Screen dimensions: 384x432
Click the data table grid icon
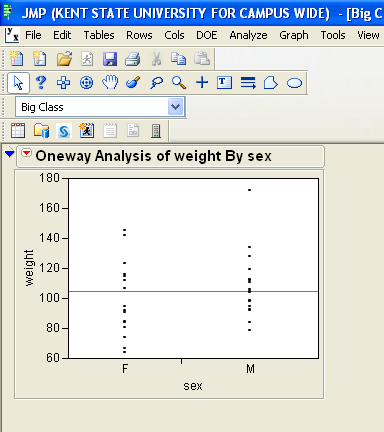pos(18,131)
